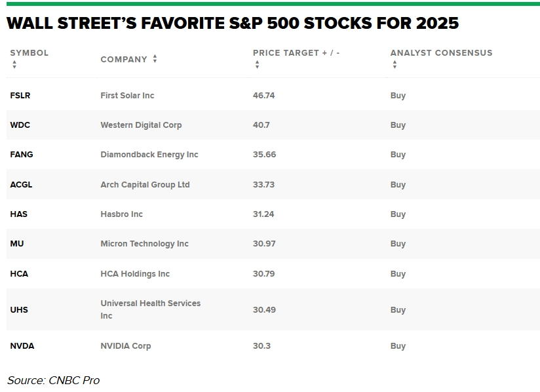Click the WDC ticker symbol
Viewport: 540px width, 392px height.
[x=20, y=125]
